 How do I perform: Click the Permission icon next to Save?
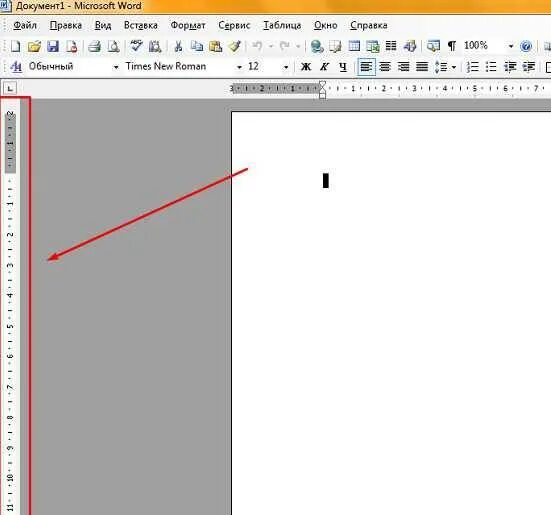[72, 46]
